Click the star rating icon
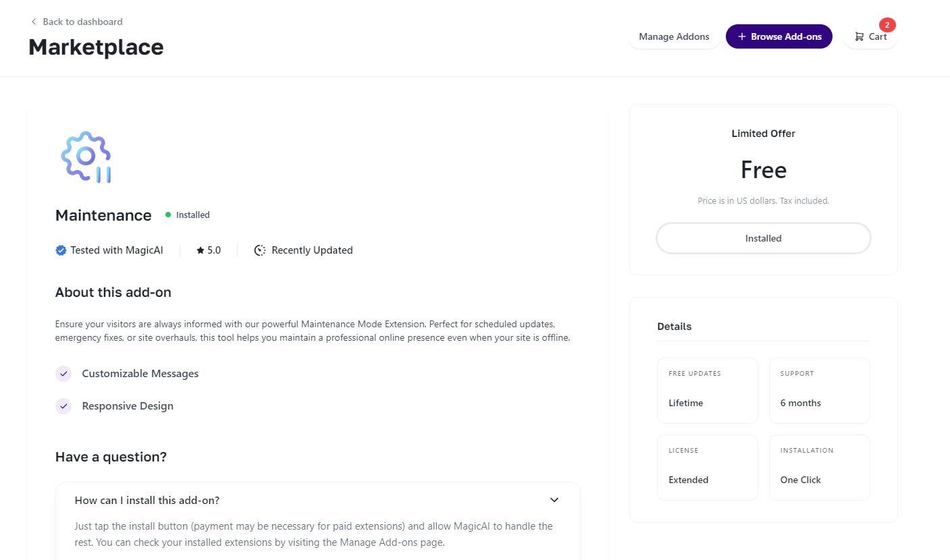The width and height of the screenshot is (950, 560). click(201, 250)
